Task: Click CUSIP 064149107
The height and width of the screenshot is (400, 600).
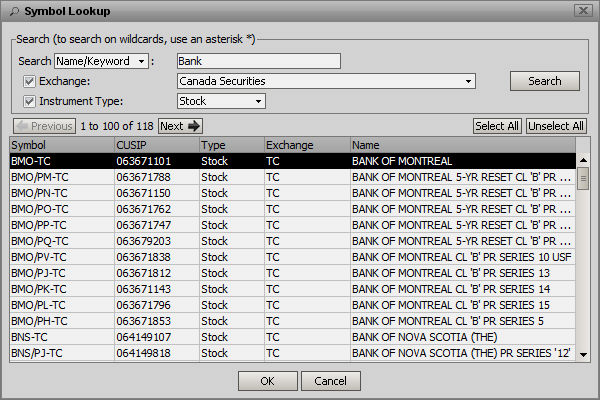Action: pyautogui.click(x=143, y=337)
